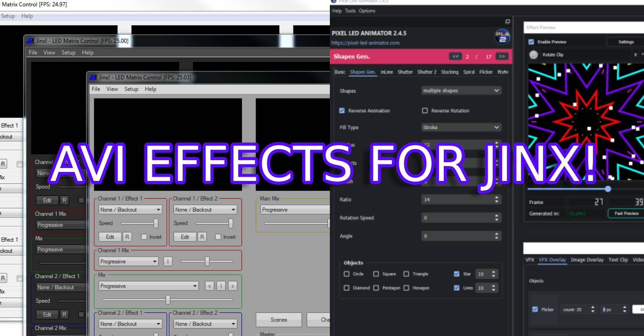Viewport: 644px width, 336px height.
Task: Check the Pentagon object checkbox
Action: pos(376,288)
